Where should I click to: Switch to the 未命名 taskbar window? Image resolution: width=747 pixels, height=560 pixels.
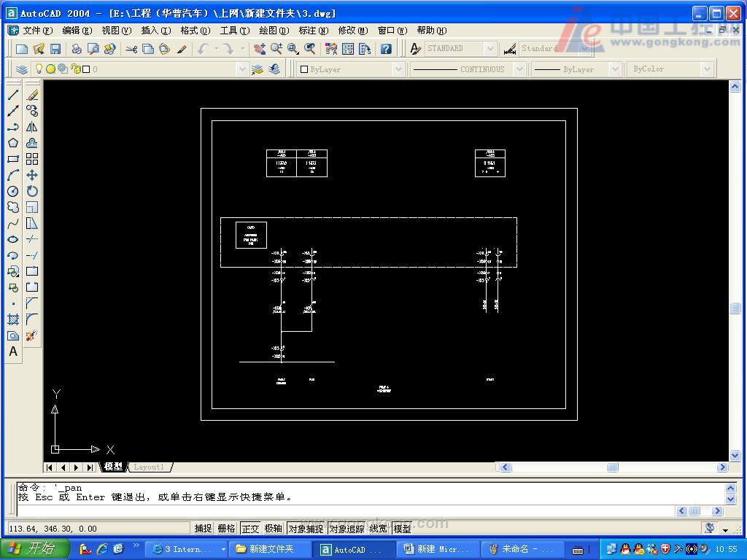pos(521,550)
